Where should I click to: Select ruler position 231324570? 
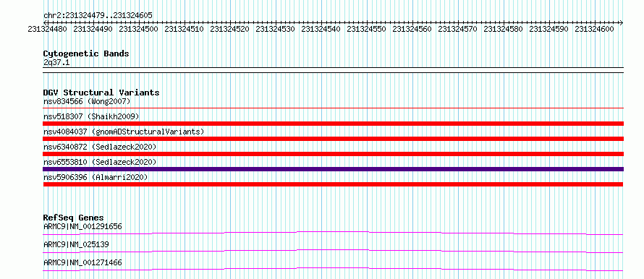(x=457, y=29)
